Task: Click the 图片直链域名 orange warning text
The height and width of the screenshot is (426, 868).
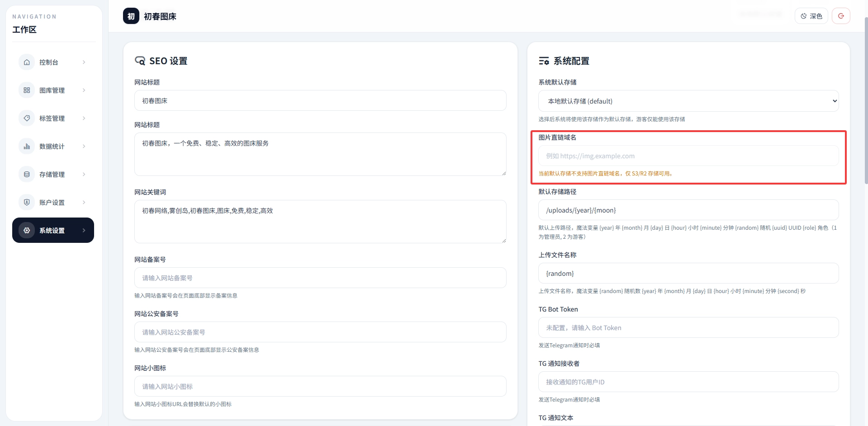Action: click(605, 173)
